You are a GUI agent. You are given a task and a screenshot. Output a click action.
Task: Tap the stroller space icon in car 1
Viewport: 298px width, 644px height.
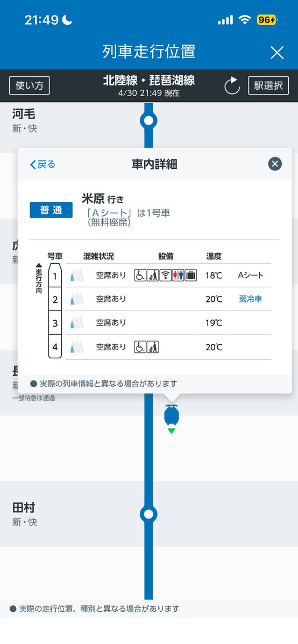pos(153,275)
